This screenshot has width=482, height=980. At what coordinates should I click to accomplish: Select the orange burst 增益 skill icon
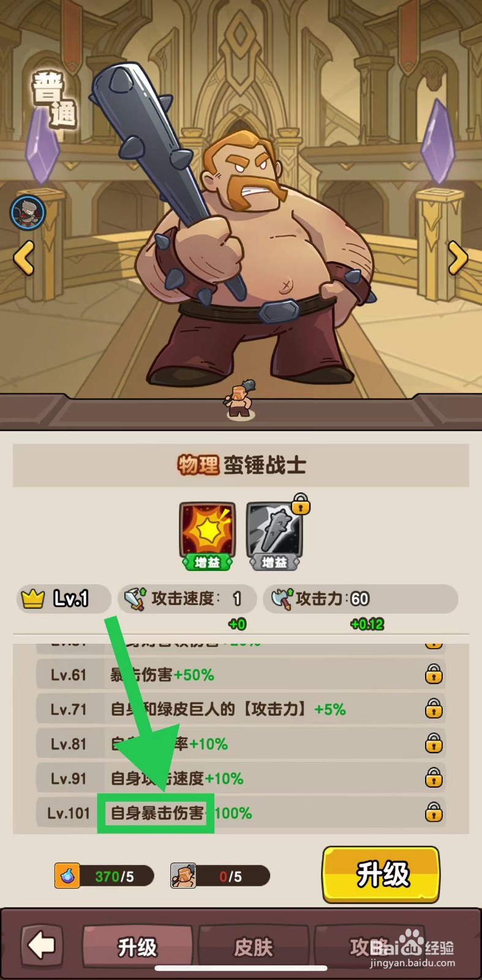tap(207, 535)
